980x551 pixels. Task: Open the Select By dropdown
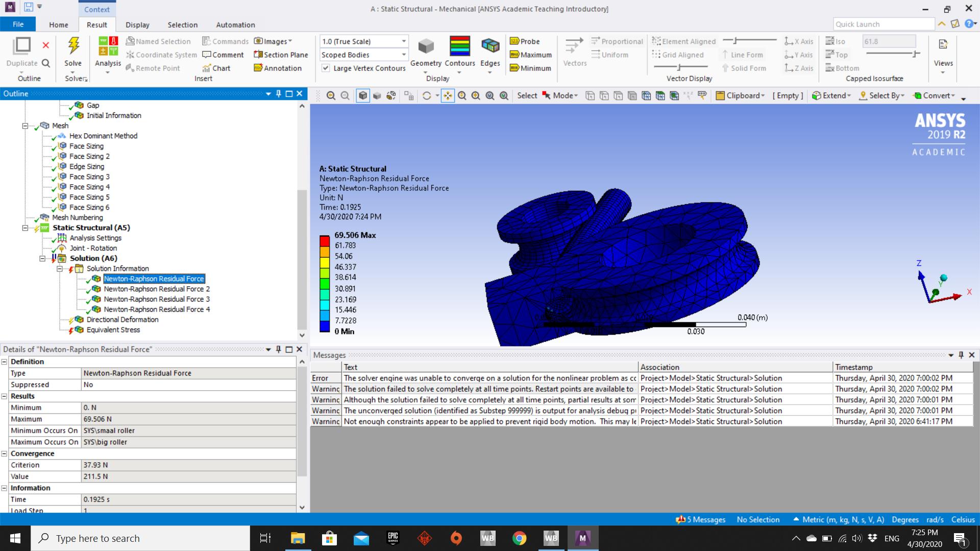[x=881, y=95]
